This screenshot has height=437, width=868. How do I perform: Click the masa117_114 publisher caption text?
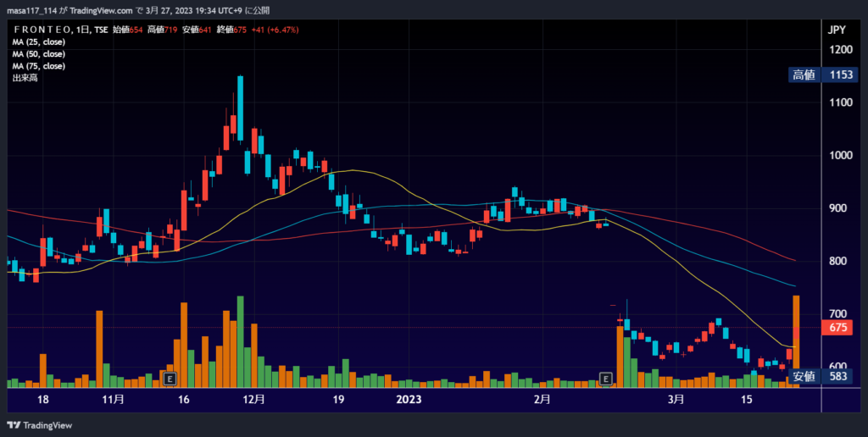pos(138,10)
